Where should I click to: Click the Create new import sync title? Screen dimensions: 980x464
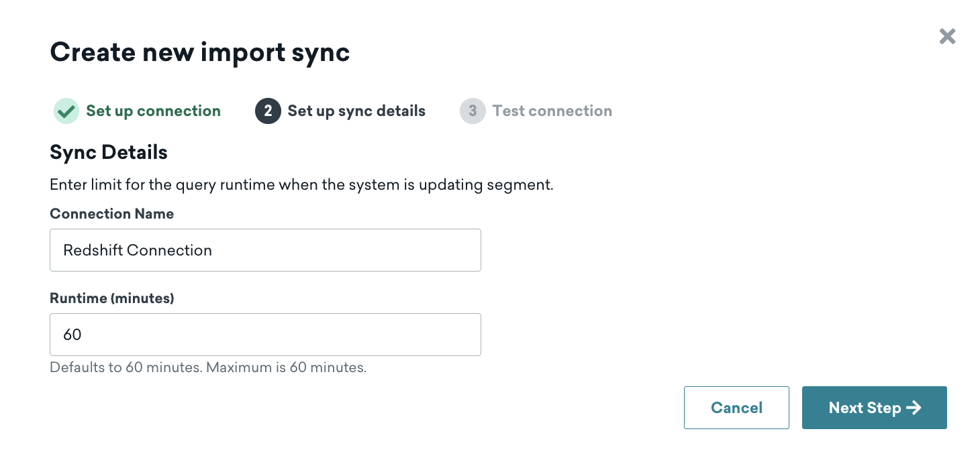click(x=200, y=52)
